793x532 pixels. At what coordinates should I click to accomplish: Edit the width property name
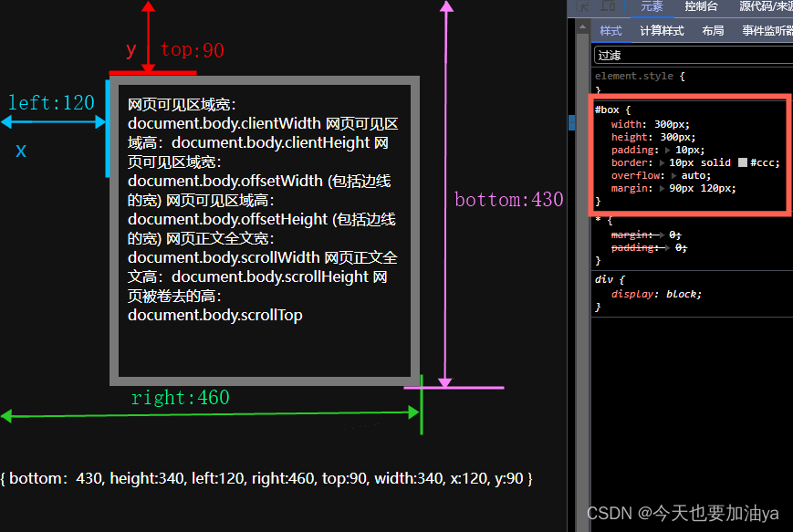click(x=627, y=124)
